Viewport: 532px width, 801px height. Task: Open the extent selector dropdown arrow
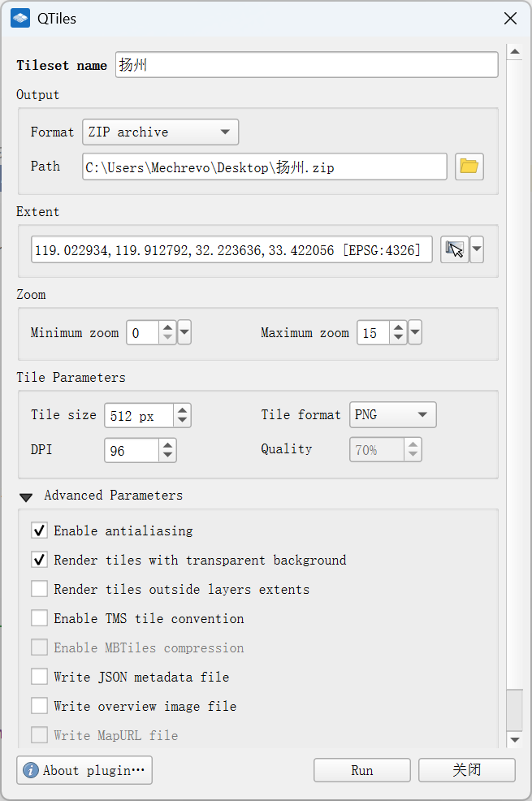click(x=477, y=250)
